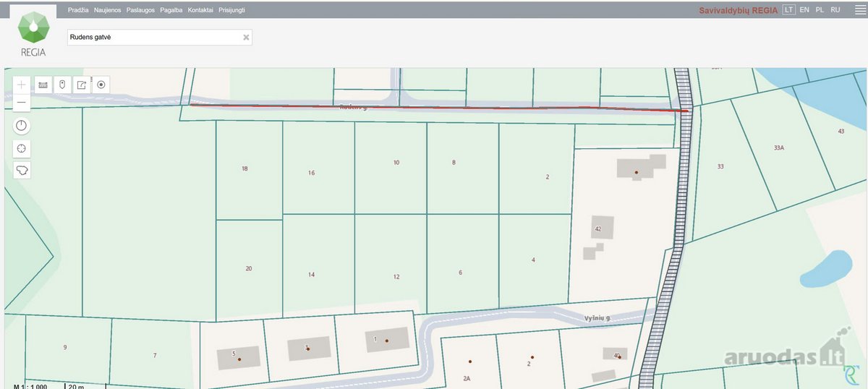
Task: Select the map marker pin tool
Action: point(62,85)
